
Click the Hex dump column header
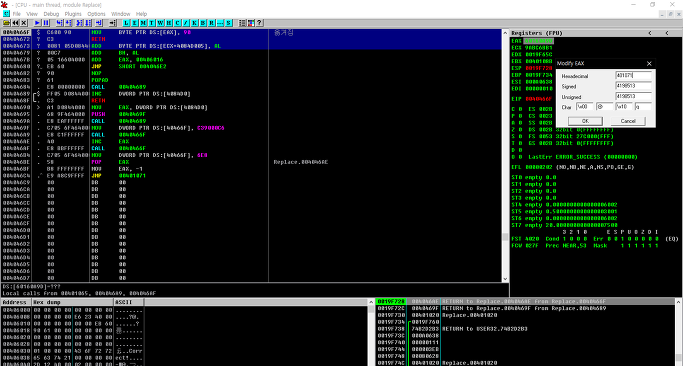73,302
